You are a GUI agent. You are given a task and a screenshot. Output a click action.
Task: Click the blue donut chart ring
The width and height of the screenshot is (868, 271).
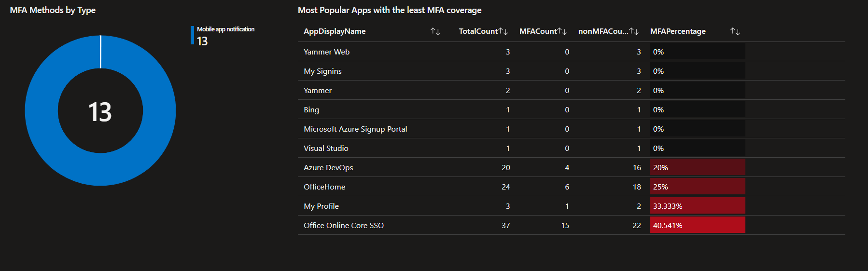pos(41,111)
